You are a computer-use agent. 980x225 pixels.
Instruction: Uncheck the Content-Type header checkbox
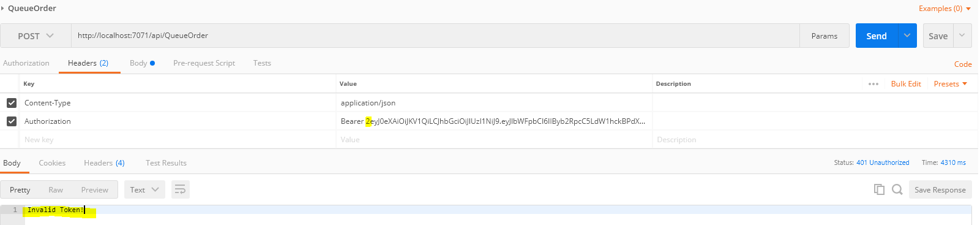11,103
